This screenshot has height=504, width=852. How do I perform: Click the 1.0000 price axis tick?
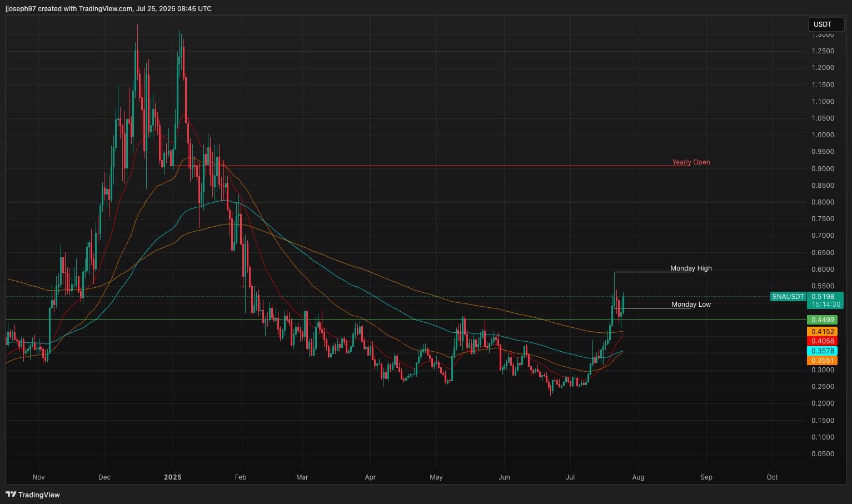[823, 135]
